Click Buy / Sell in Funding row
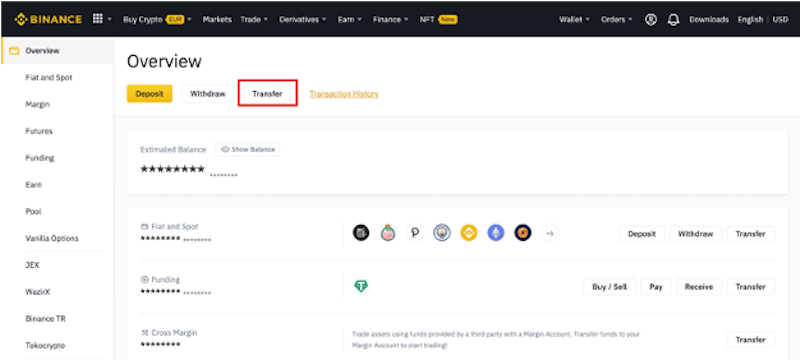Viewport: 800px width, 360px height. coord(610,287)
